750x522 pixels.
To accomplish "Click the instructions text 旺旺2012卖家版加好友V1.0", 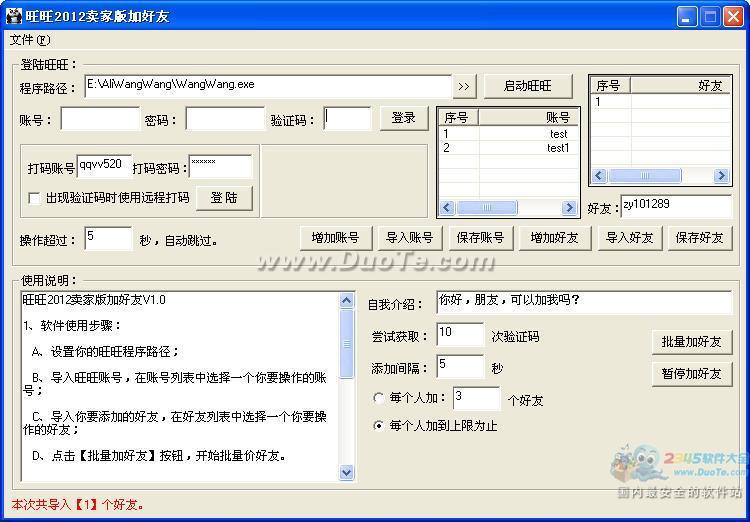I will pos(94,300).
